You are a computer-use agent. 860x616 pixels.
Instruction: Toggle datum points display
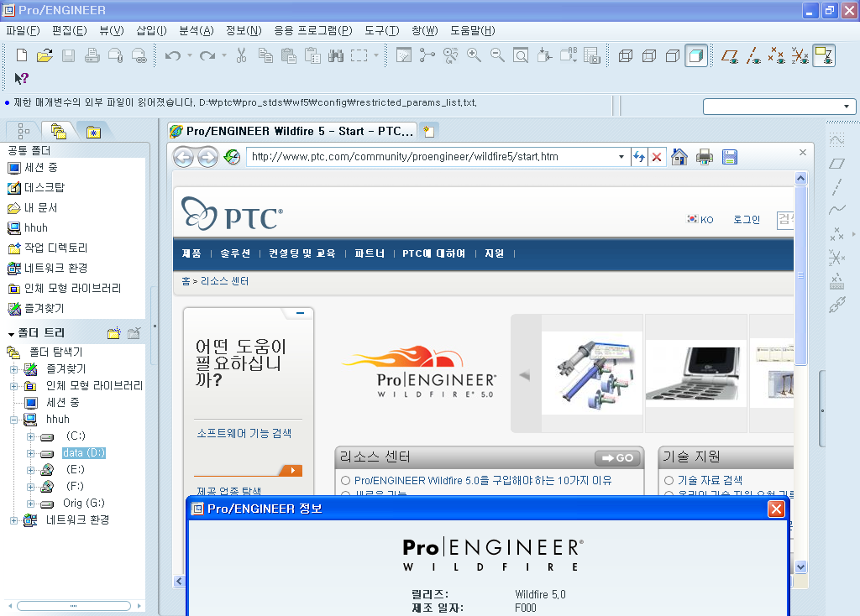click(777, 55)
